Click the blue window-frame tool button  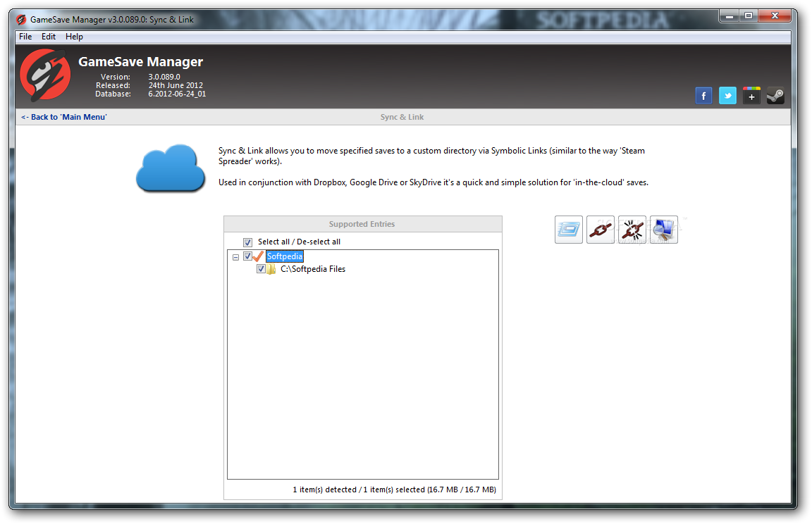click(x=569, y=230)
